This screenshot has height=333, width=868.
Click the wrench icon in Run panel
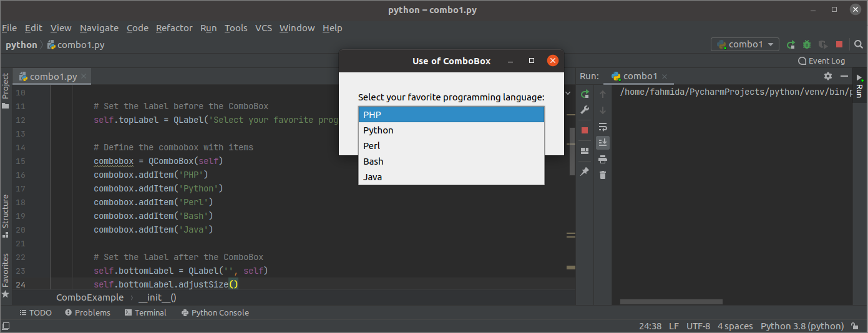585,110
